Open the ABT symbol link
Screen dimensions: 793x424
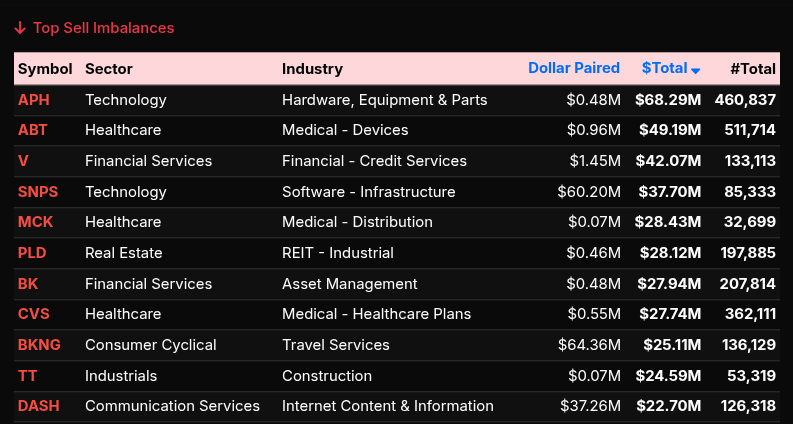tap(33, 130)
